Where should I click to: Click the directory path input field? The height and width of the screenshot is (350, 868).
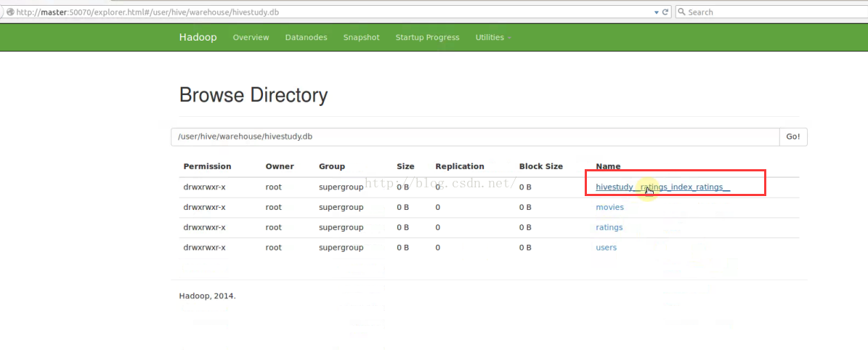(475, 137)
